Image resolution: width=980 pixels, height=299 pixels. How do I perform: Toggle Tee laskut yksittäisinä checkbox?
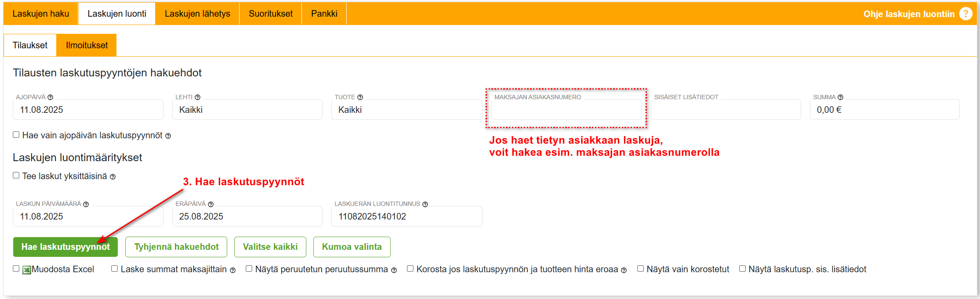pos(16,176)
